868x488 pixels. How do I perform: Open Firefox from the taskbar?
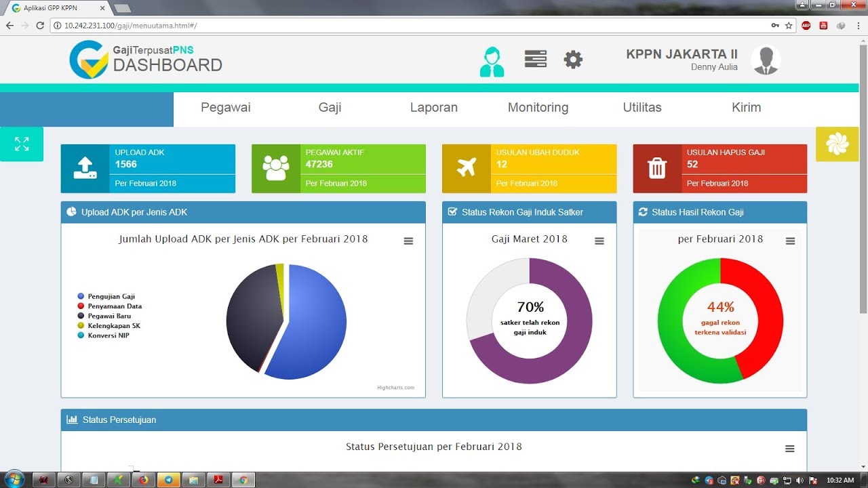144,480
